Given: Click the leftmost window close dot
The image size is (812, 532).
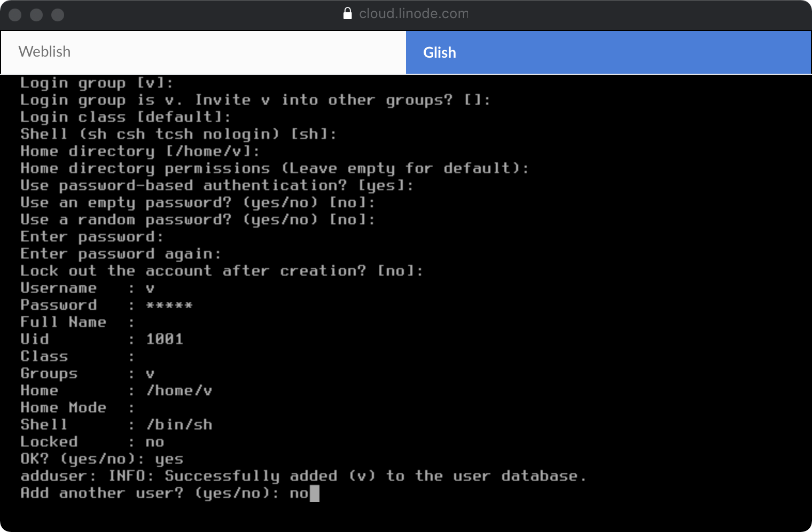Looking at the screenshot, I should pos(15,15).
